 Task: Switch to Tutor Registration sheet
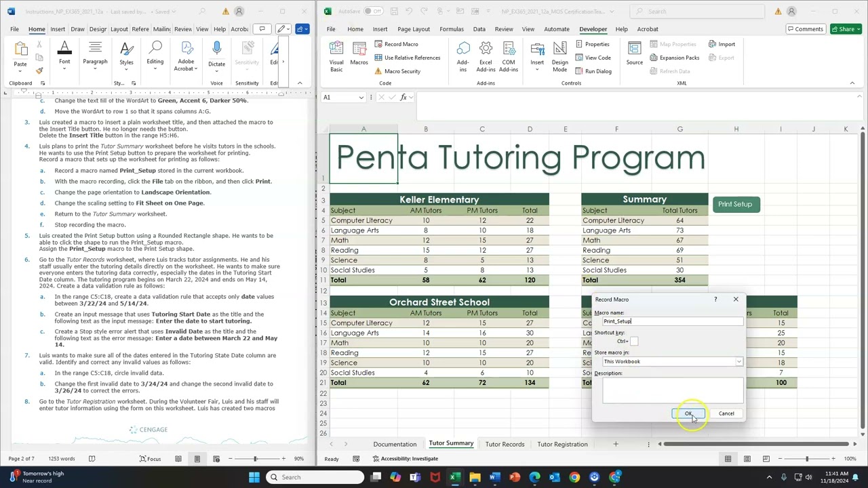point(562,444)
